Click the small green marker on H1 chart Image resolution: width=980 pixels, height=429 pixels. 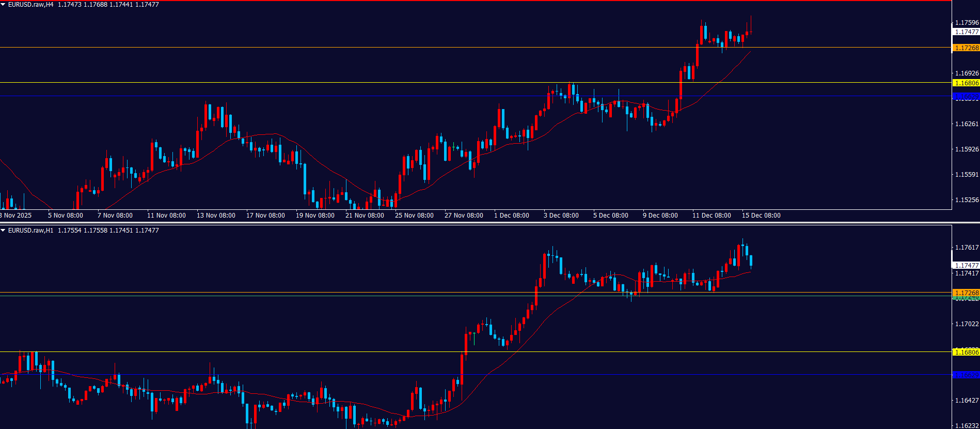click(x=474, y=339)
